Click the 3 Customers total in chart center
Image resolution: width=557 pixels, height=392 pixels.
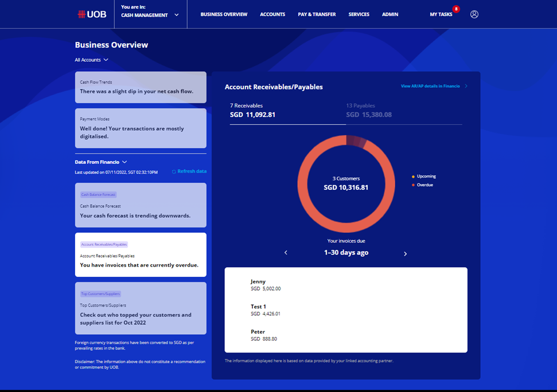coord(346,183)
